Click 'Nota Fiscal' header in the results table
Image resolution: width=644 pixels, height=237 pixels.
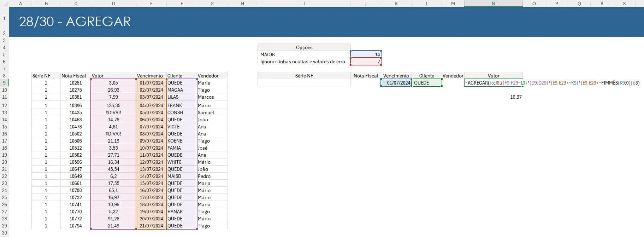point(366,76)
